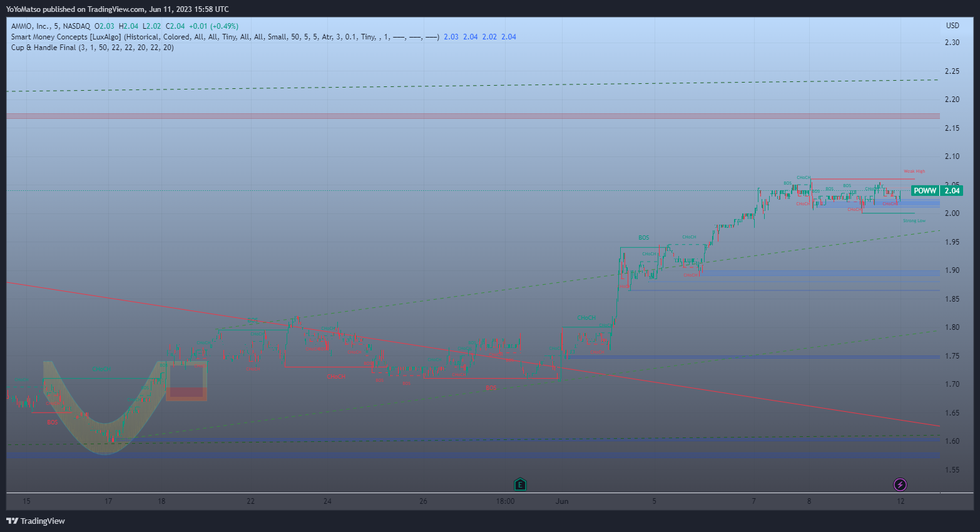Click the '24' date on time axis

click(x=327, y=501)
